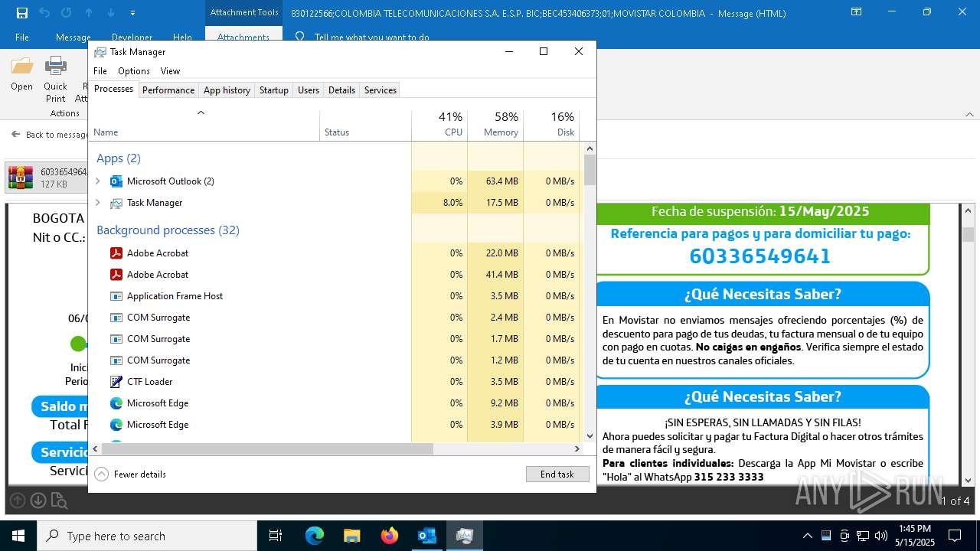Click the Quick Print printer icon
The image size is (980, 551).
click(x=56, y=66)
